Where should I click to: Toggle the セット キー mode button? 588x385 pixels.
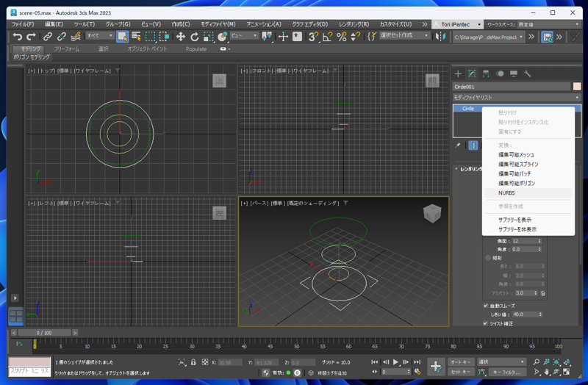[461, 372]
